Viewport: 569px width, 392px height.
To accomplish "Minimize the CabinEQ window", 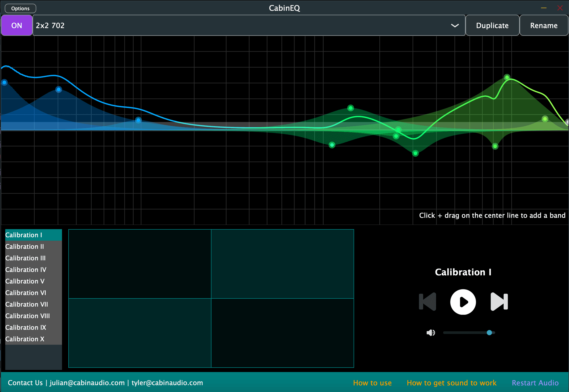I will 544,8.
